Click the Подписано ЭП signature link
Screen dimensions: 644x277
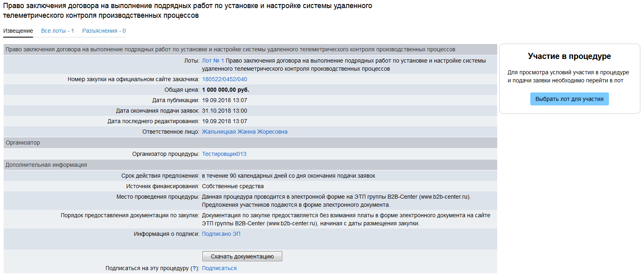pos(221,234)
